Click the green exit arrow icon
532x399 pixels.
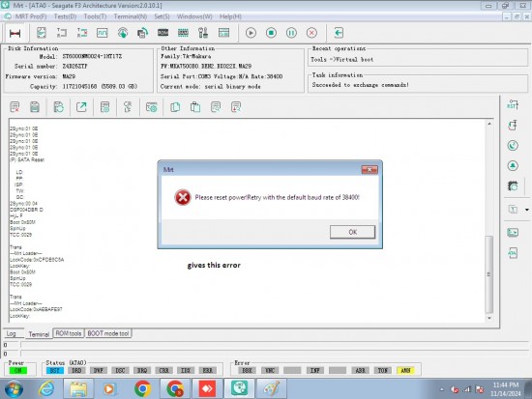pyautogui.click(x=339, y=33)
